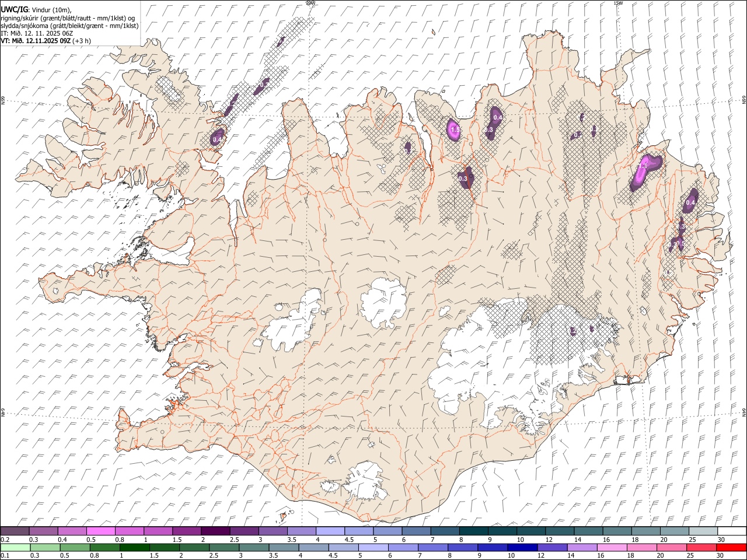Select the light pink 16 rain scale swatch
This screenshot has height=560, width=747.
click(612, 547)
